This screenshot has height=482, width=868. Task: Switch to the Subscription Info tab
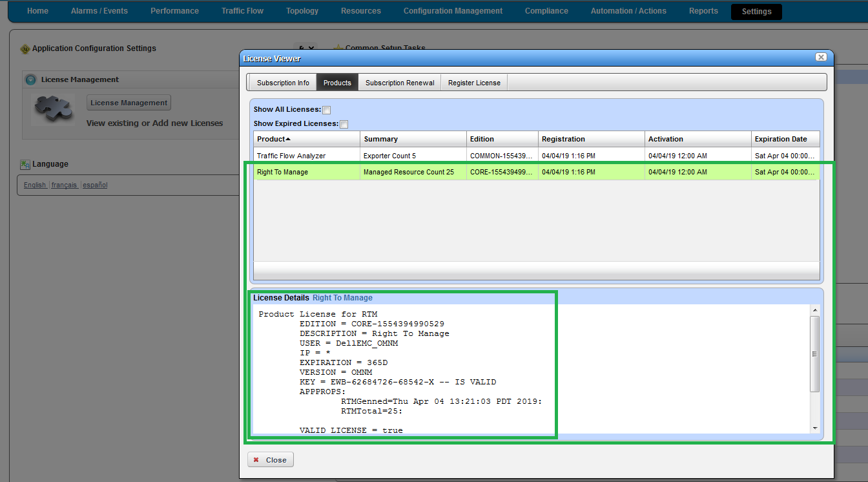pos(282,82)
